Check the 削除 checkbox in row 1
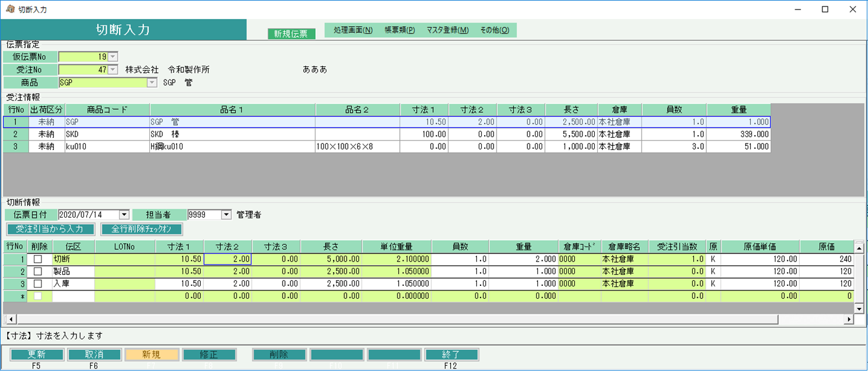The height and width of the screenshot is (373, 868). pos(38,259)
